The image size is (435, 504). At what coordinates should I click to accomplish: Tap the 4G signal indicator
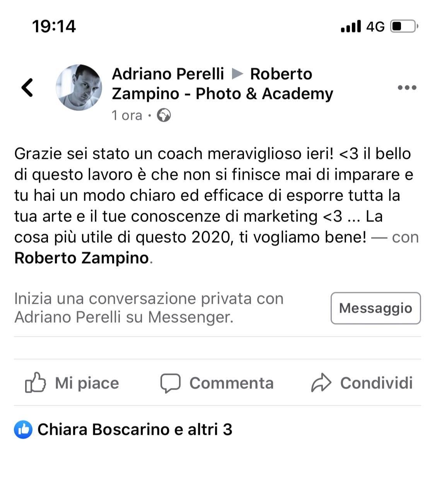tap(375, 27)
